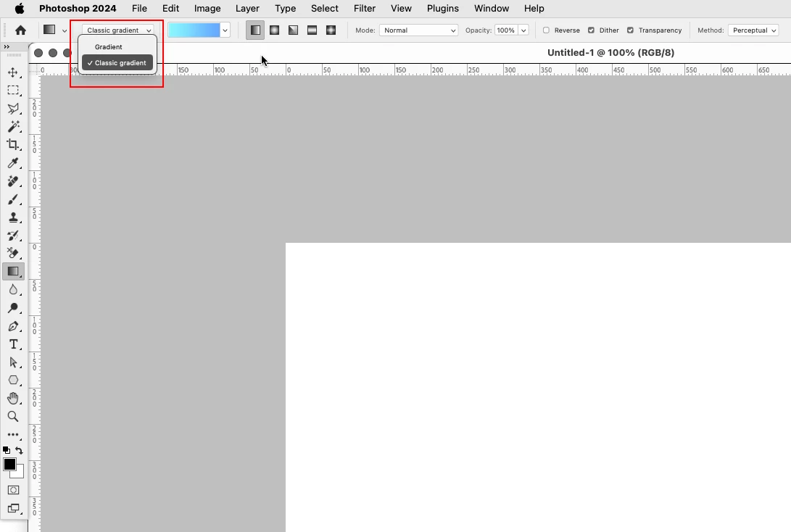This screenshot has width=791, height=532.
Task: Select the Blur tool
Action: (x=13, y=289)
